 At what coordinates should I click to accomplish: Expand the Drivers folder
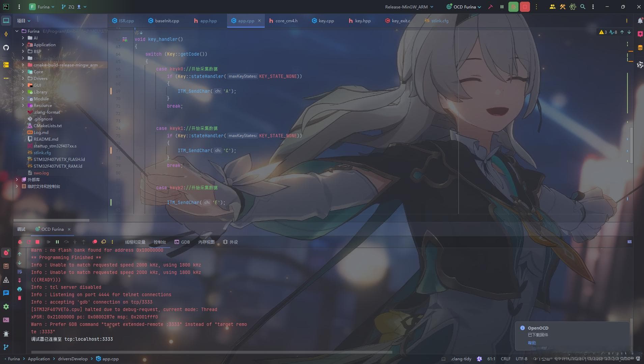23,78
